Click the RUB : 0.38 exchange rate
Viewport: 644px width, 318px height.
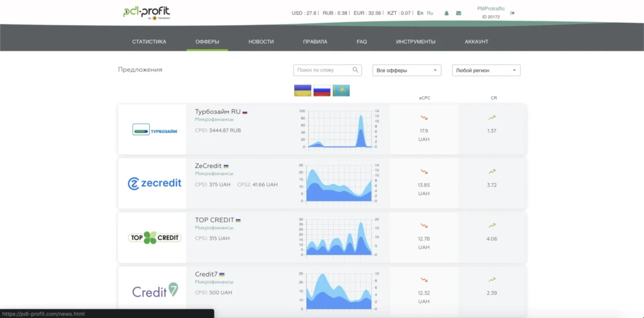pos(335,13)
